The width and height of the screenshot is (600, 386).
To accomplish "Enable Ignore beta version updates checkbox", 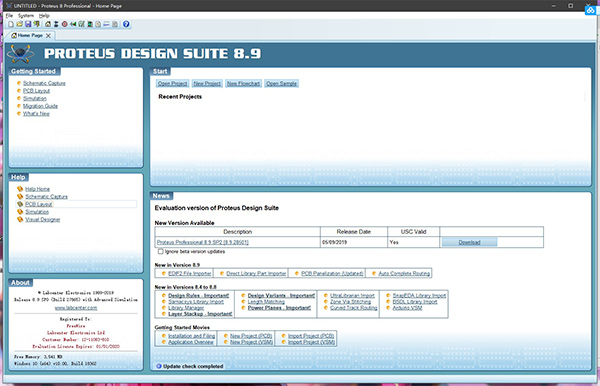I will pos(160,252).
